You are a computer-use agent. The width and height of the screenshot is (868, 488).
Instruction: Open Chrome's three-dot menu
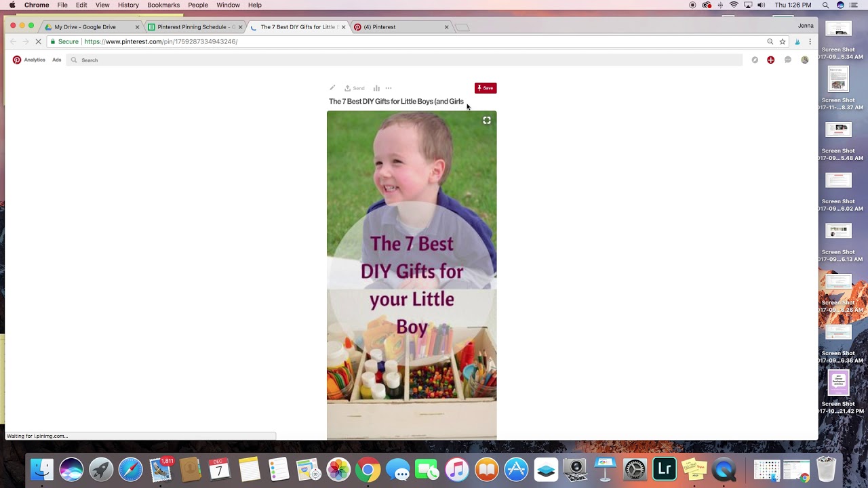pyautogui.click(x=810, y=41)
